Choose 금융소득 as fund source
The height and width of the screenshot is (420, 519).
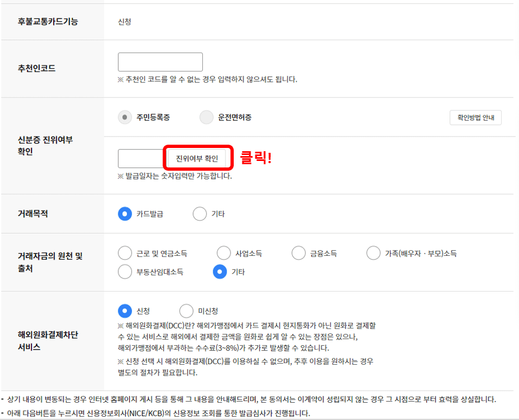coord(298,253)
